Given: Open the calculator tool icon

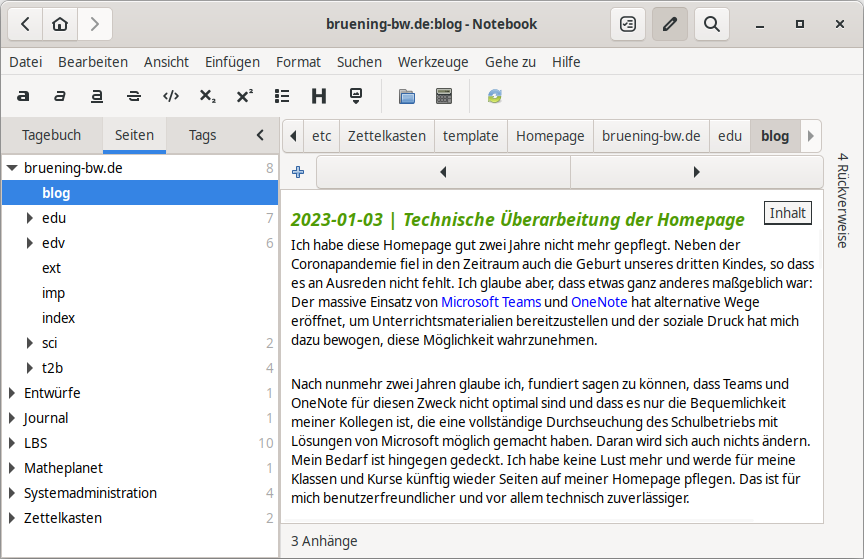Looking at the screenshot, I should (x=444, y=97).
